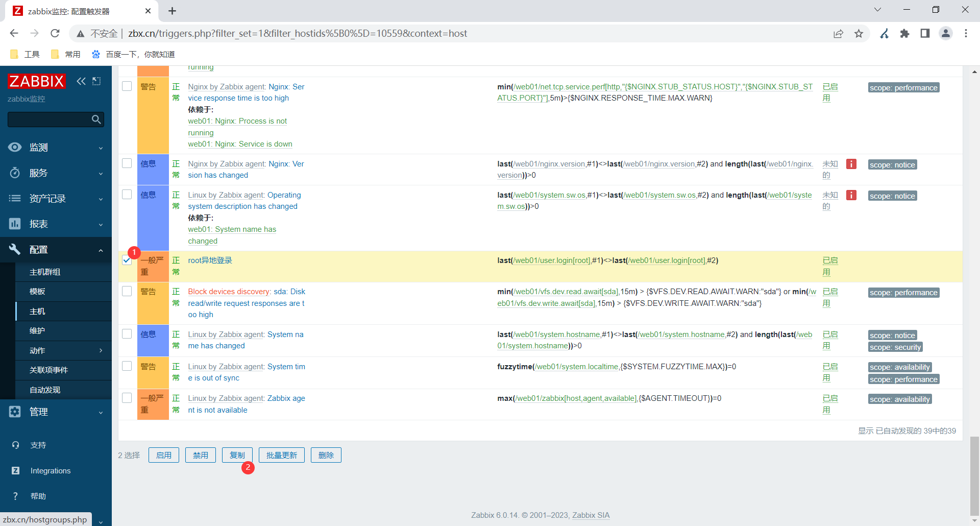Check the Nginx Version has changed checkbox
This screenshot has height=526, width=980.
[x=127, y=163]
